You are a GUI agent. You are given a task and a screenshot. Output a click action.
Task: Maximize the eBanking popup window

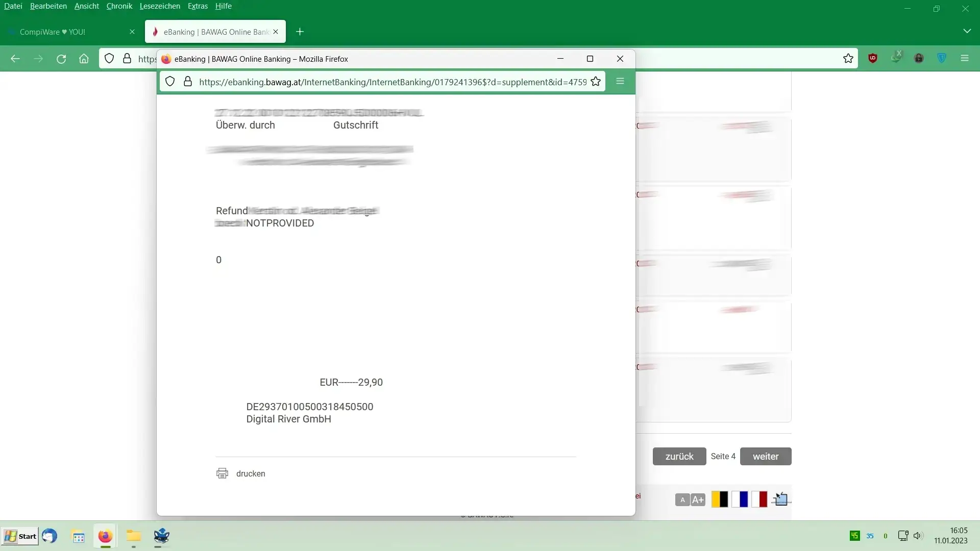click(x=590, y=59)
